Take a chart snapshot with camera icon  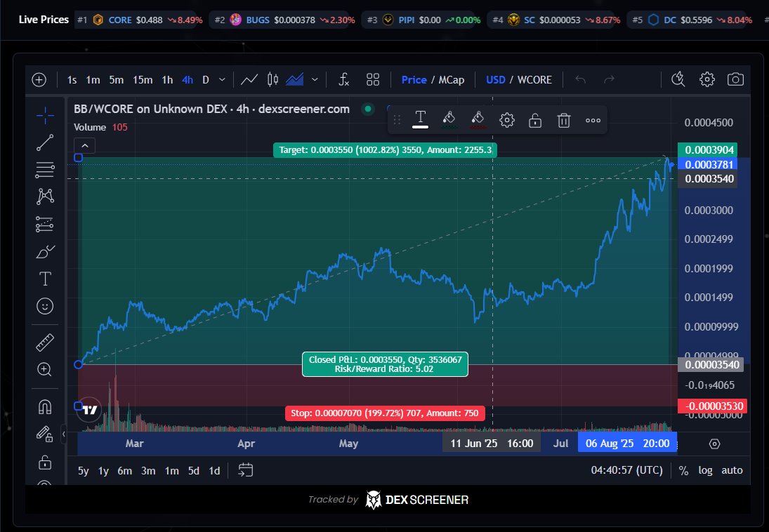tap(736, 79)
